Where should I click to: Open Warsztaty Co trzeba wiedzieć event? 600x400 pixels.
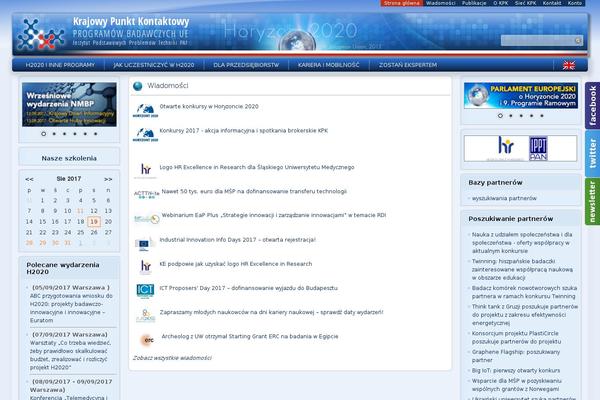coord(71,355)
